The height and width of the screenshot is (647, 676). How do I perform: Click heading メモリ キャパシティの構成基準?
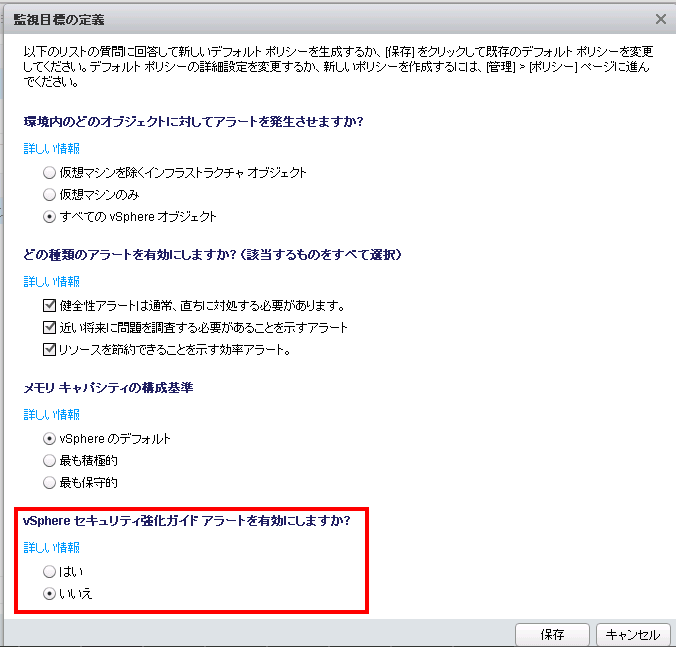108,388
